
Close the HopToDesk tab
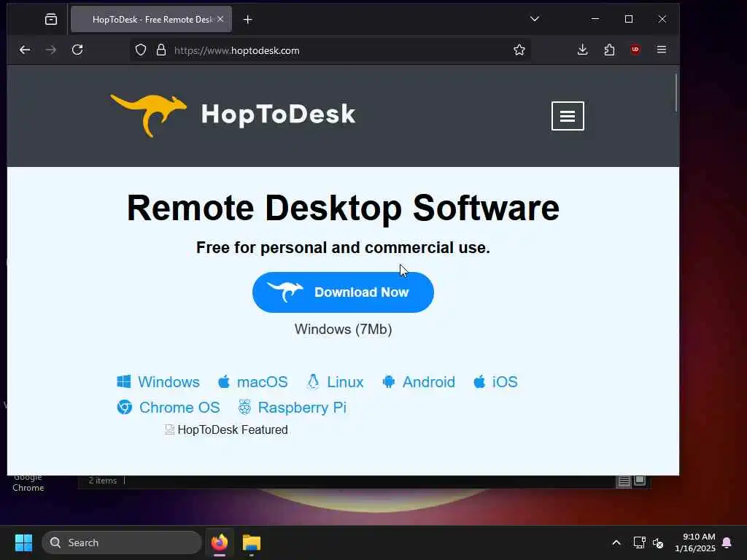coord(220,19)
